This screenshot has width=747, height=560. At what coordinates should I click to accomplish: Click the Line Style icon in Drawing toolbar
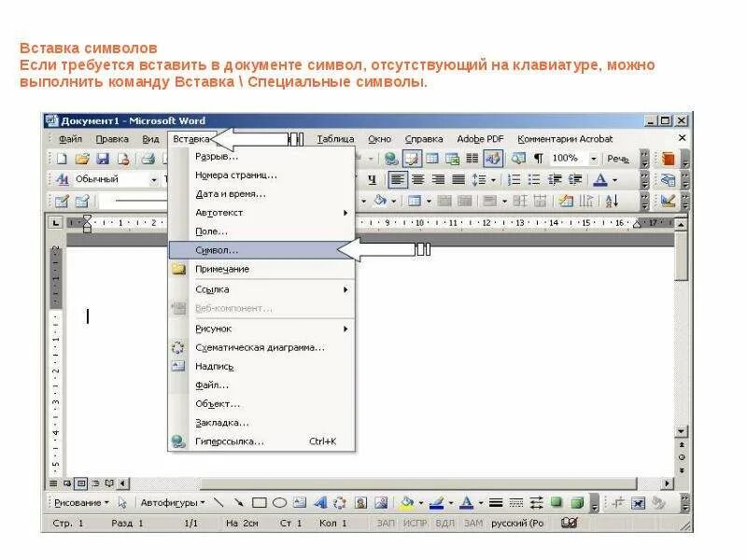496,502
